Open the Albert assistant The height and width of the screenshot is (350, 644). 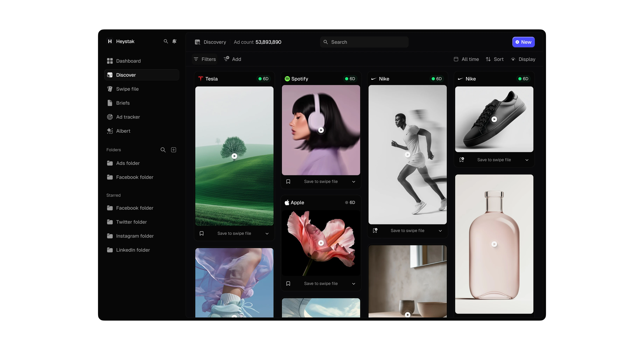tap(123, 131)
